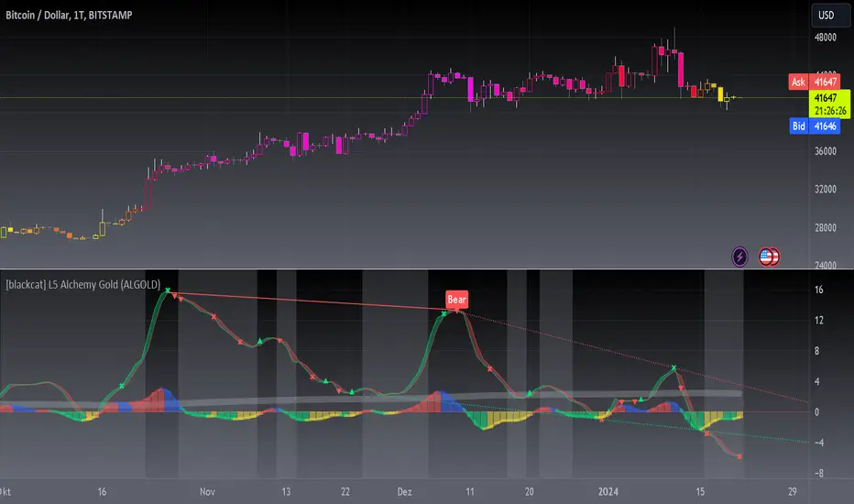Screen dimensions: 854x504
Task: Click the 21:26:26 countdown timer
Action: click(830, 111)
